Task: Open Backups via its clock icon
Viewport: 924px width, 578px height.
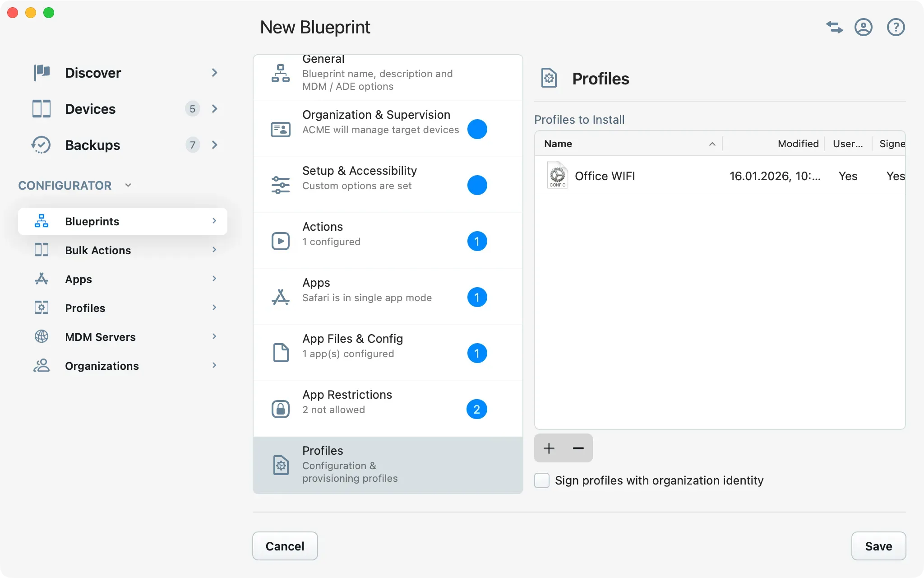Action: point(41,144)
